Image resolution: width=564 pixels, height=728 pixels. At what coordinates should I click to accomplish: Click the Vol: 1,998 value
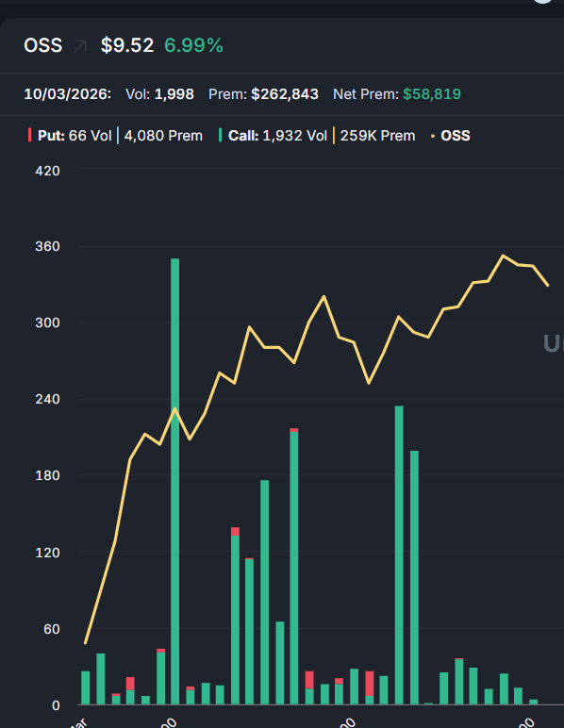159,94
